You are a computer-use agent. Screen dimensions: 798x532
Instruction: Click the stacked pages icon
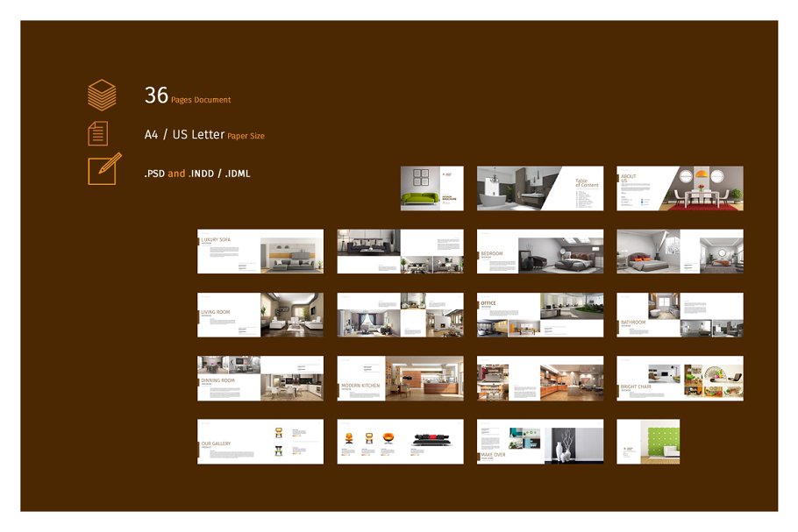click(x=101, y=96)
